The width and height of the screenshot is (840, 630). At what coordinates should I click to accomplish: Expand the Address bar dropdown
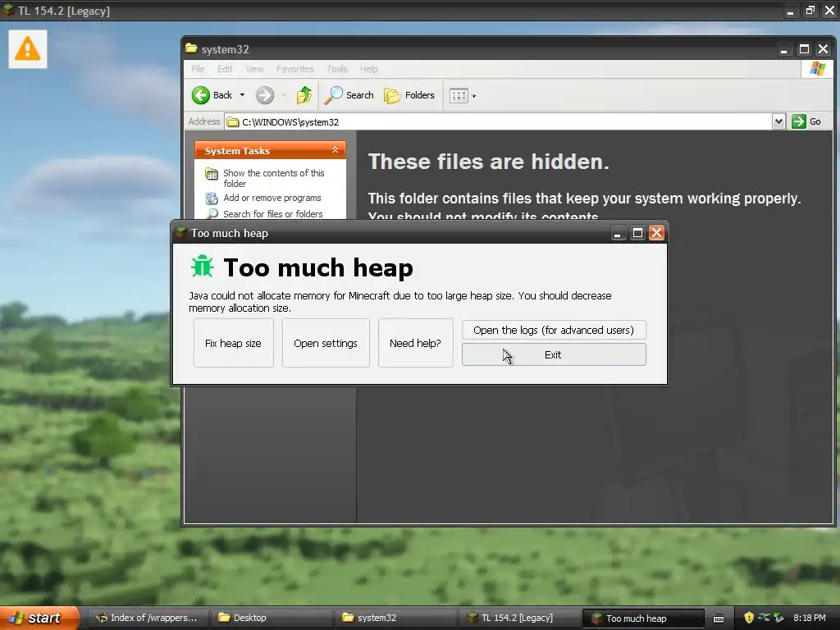point(778,121)
